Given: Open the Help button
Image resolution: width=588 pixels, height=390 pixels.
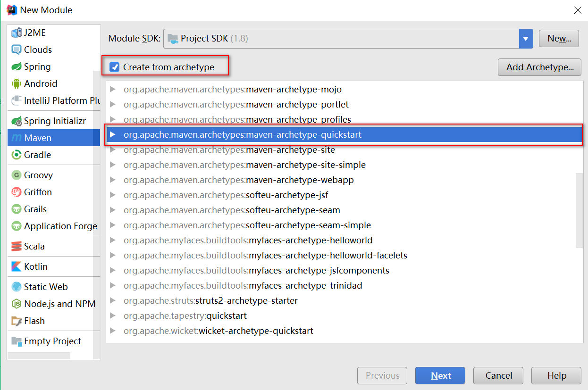Looking at the screenshot, I should 556,375.
